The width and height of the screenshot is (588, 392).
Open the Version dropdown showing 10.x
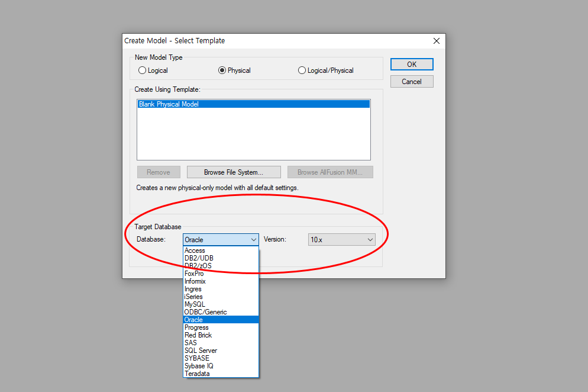342,240
